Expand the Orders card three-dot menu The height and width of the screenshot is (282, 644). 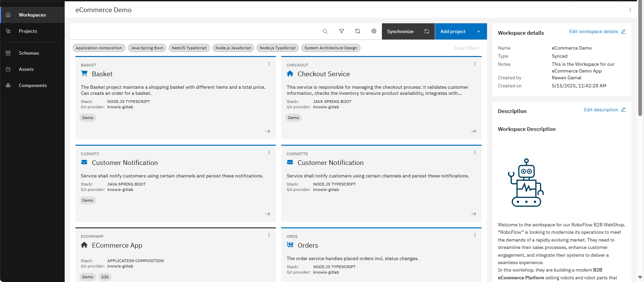pyautogui.click(x=475, y=235)
